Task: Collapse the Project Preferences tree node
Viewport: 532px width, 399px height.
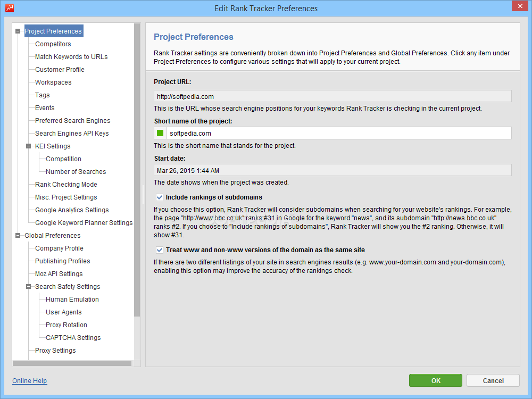Action: (18, 31)
